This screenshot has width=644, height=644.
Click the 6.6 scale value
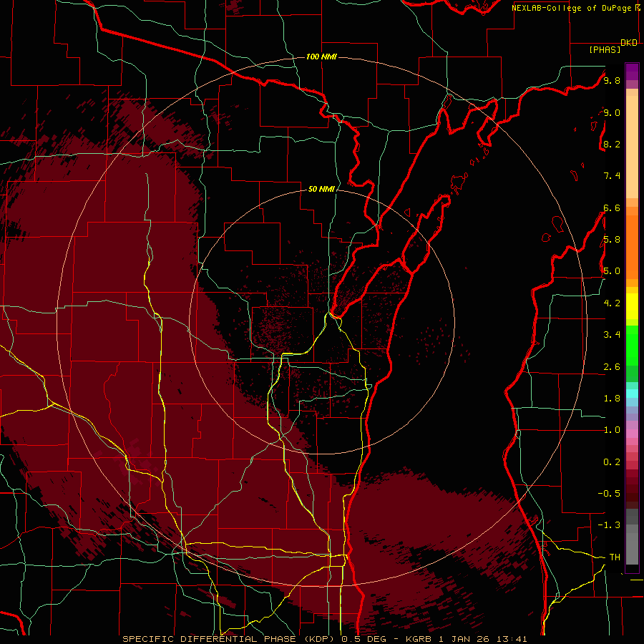612,208
